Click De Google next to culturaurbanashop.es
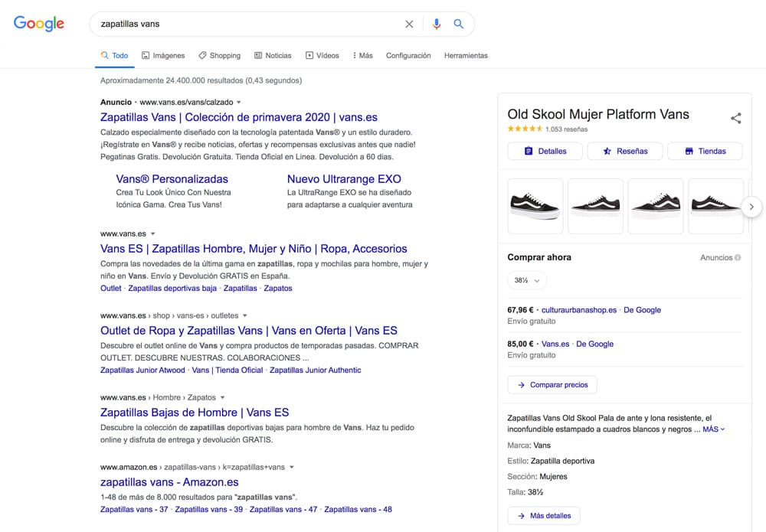The width and height of the screenshot is (766, 532). (642, 310)
